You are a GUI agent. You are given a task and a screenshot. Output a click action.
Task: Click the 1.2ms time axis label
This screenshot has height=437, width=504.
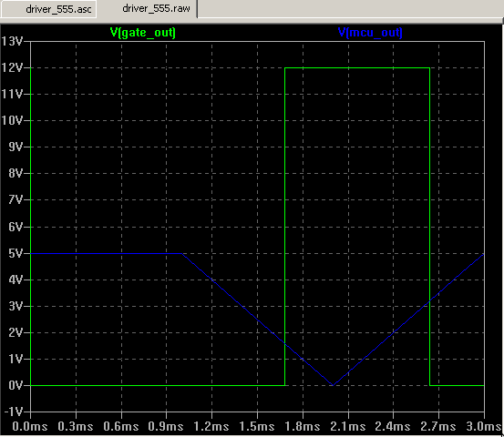tap(211, 427)
